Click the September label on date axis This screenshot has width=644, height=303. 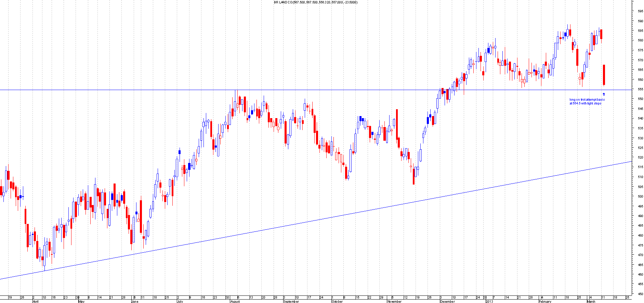point(291,302)
